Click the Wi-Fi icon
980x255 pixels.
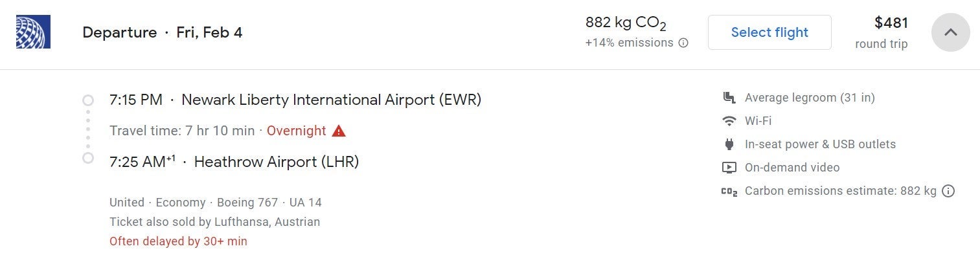(x=729, y=121)
